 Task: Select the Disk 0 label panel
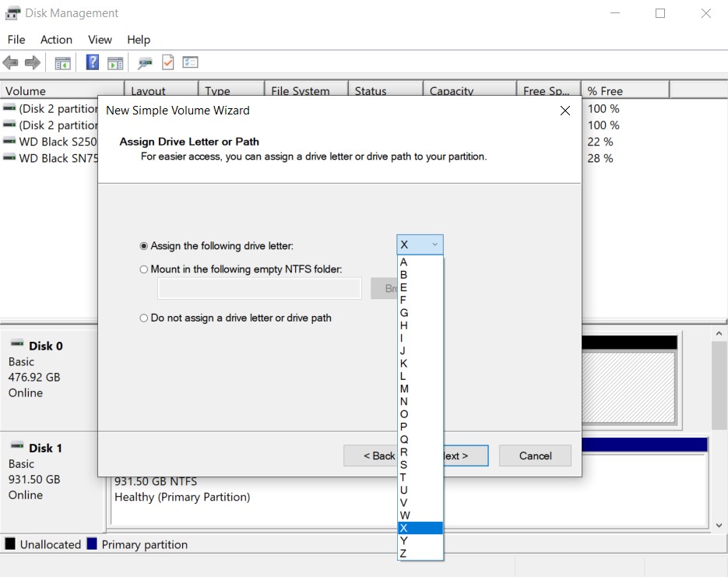pyautogui.click(x=49, y=379)
